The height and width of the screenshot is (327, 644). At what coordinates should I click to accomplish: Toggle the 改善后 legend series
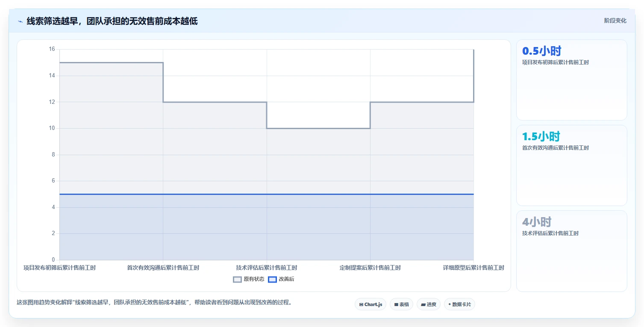(281, 279)
